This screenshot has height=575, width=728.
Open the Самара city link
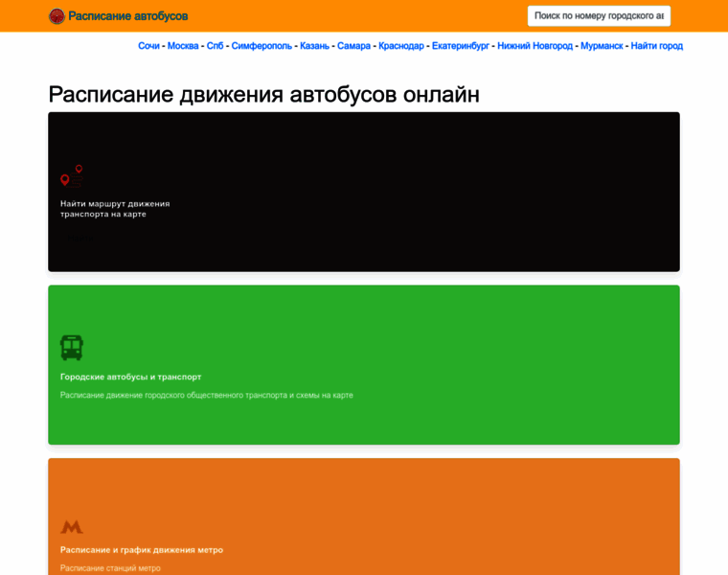click(353, 46)
